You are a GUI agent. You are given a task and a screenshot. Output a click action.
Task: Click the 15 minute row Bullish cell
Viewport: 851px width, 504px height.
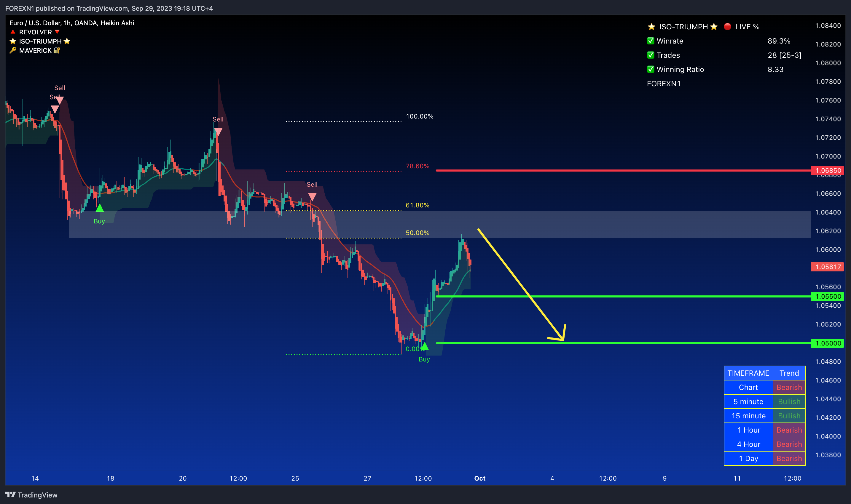click(789, 416)
